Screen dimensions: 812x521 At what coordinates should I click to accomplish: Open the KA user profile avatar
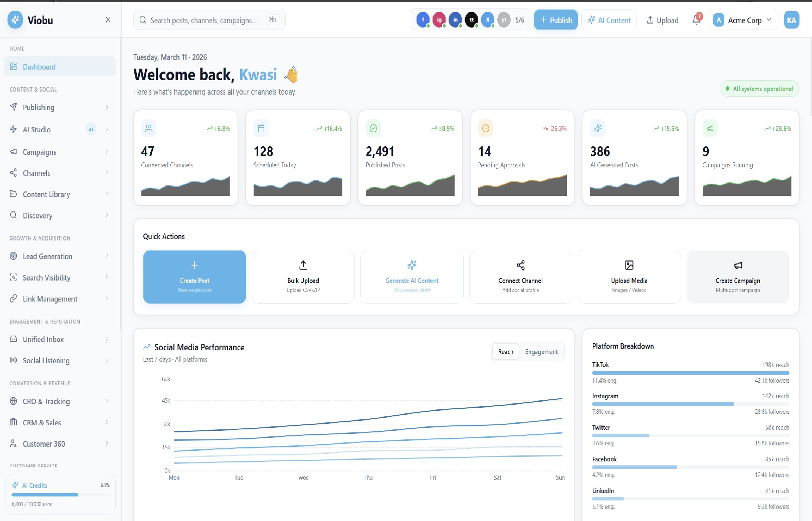(x=791, y=20)
